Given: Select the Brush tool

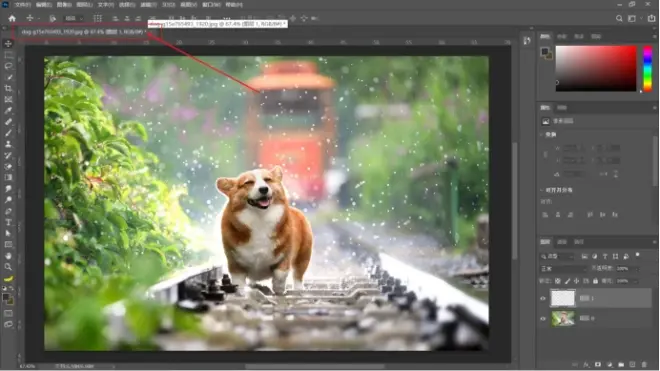Looking at the screenshot, I should pos(8,133).
